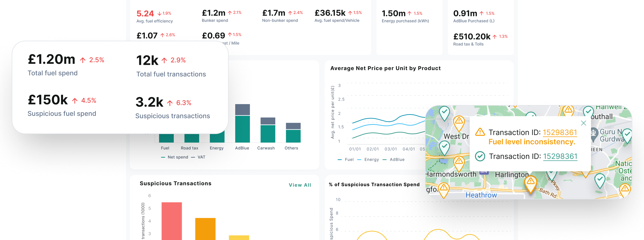This screenshot has width=644, height=240.
Task: Click the 03/01 date on price chart axis
Action: click(390, 149)
